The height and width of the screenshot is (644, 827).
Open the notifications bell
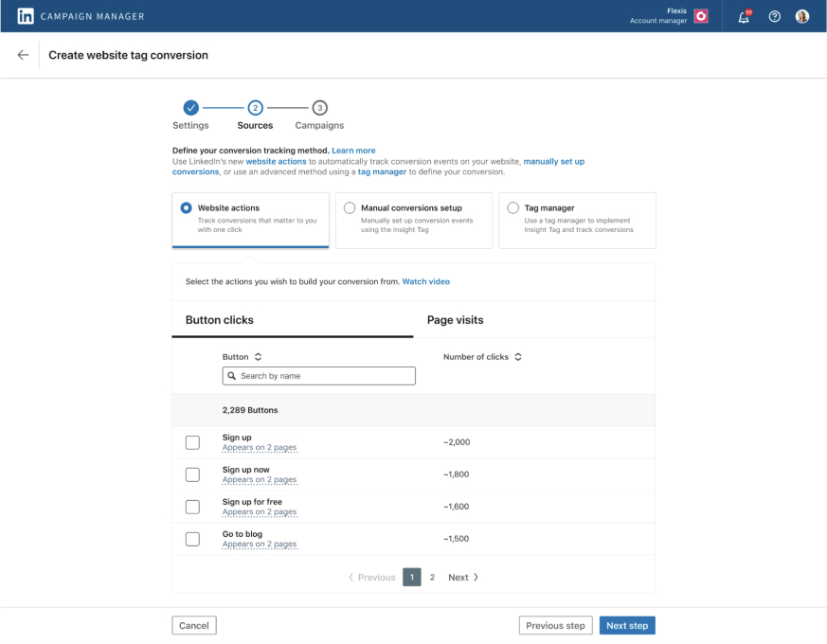(745, 16)
